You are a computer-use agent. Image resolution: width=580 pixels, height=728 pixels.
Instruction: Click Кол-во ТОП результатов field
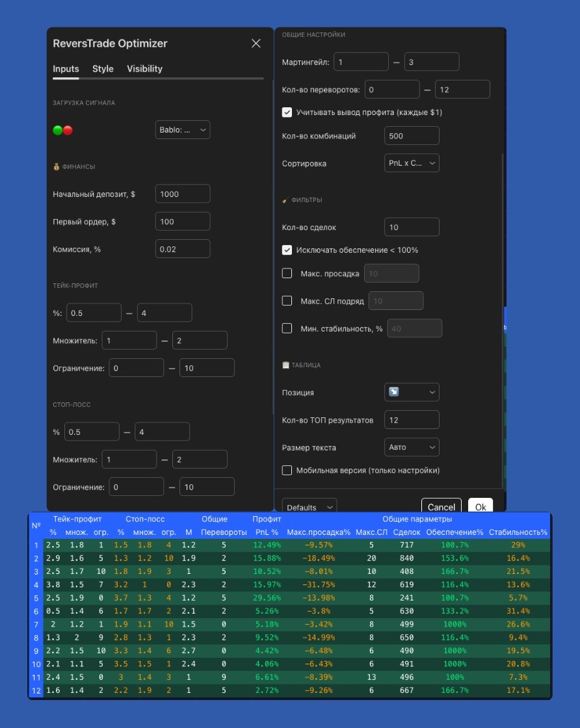[x=412, y=420]
